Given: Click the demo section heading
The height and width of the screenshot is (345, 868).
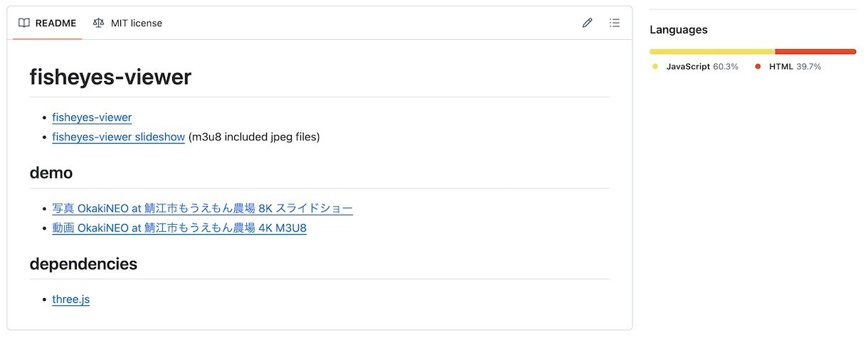Looking at the screenshot, I should coord(51,173).
